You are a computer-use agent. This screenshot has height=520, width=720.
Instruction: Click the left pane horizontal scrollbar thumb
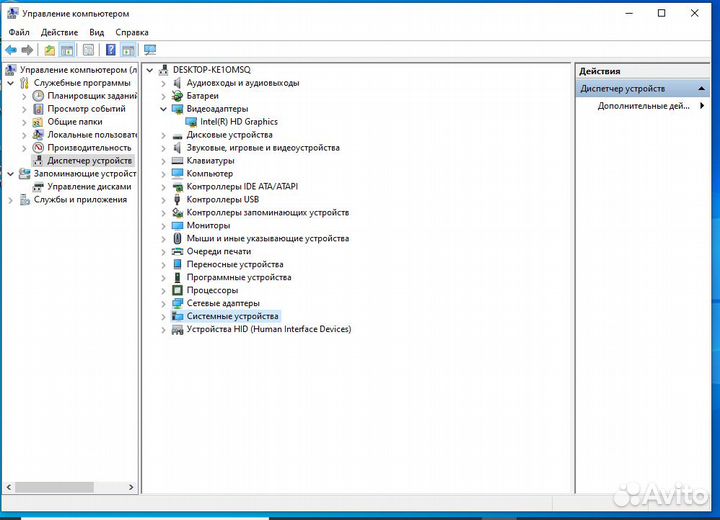pos(54,487)
